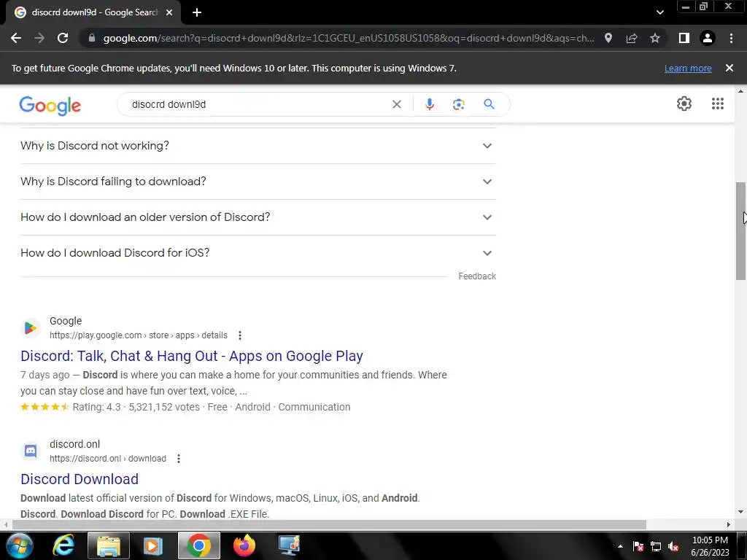Click the Google Play favicon
The image size is (747, 560).
pos(31,328)
